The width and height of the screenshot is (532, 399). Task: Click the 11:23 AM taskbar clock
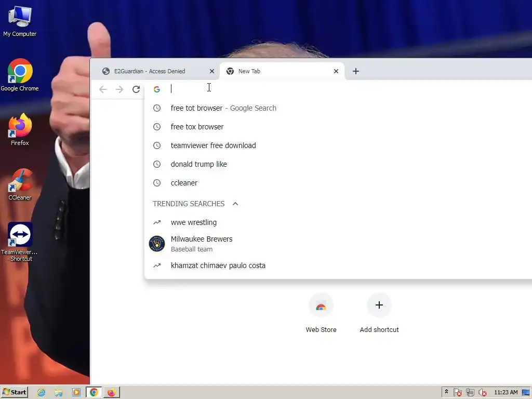(x=506, y=393)
